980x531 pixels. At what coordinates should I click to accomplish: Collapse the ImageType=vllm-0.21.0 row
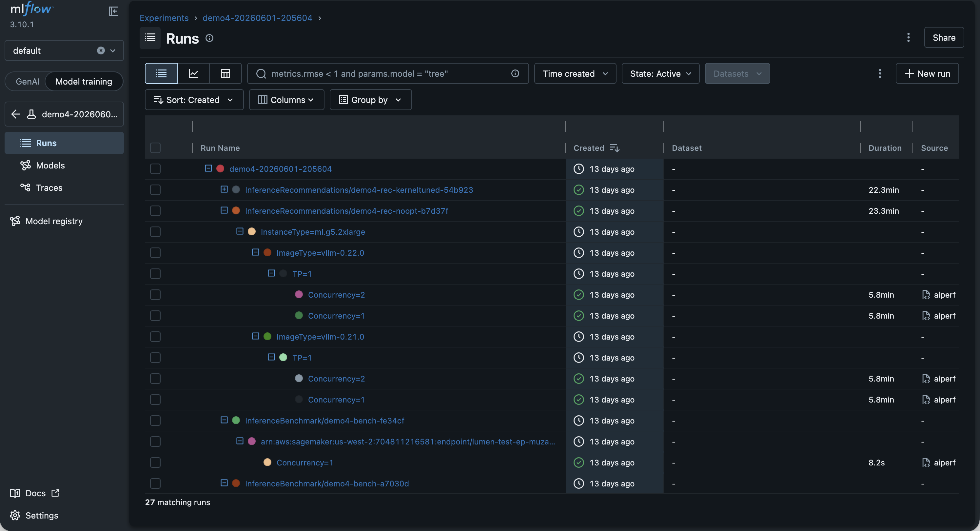pyautogui.click(x=256, y=336)
